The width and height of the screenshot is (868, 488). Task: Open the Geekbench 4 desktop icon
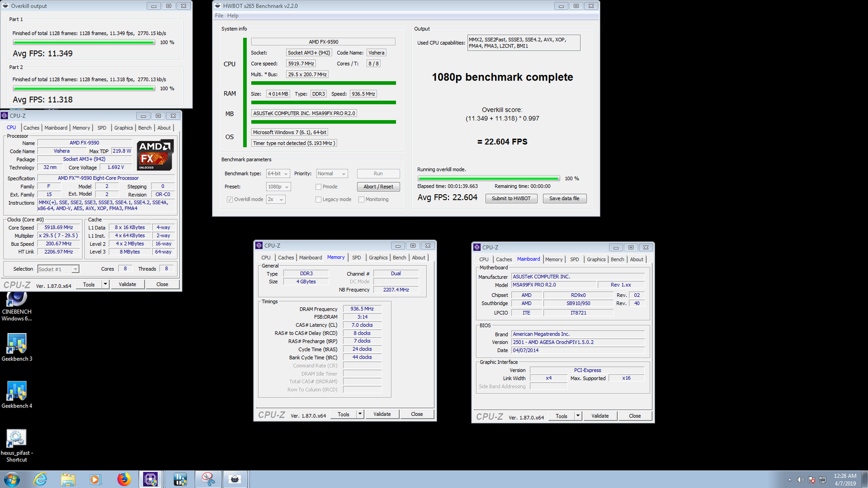[17, 394]
